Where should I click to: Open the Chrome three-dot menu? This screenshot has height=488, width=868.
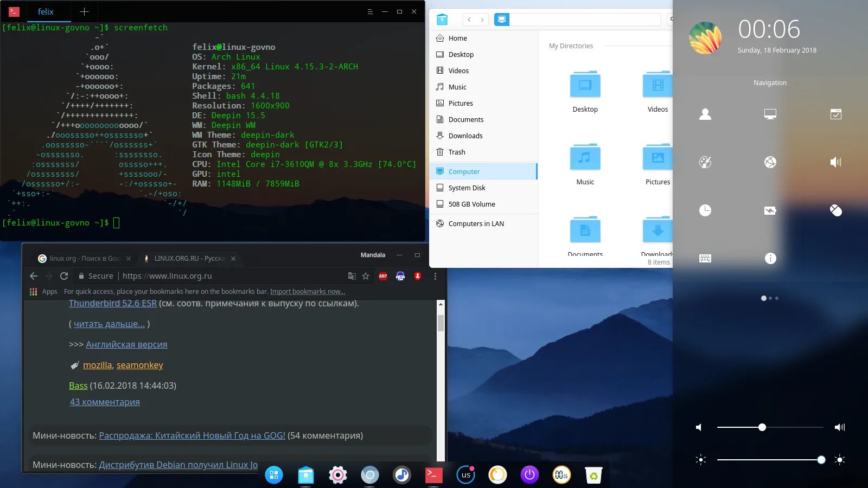point(435,276)
